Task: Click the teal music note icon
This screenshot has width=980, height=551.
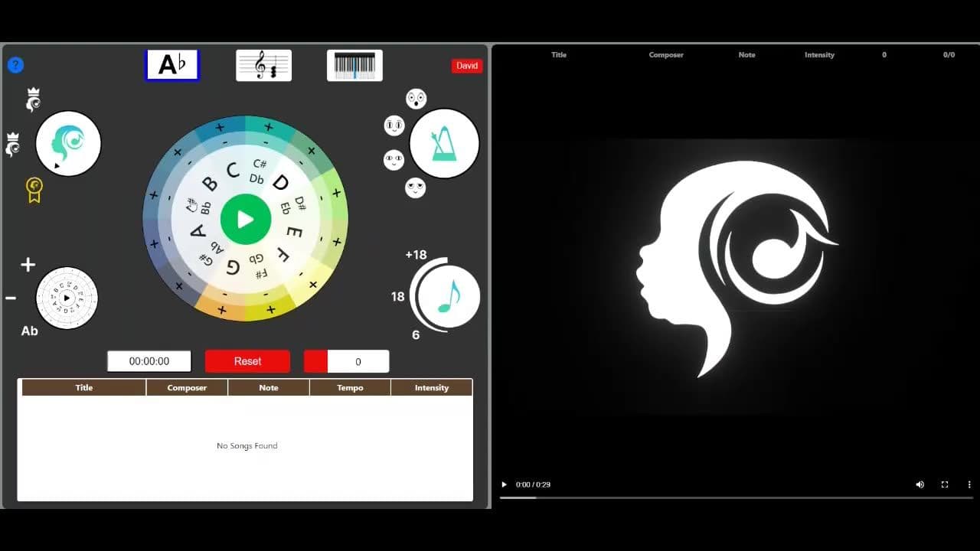Action: [x=449, y=296]
